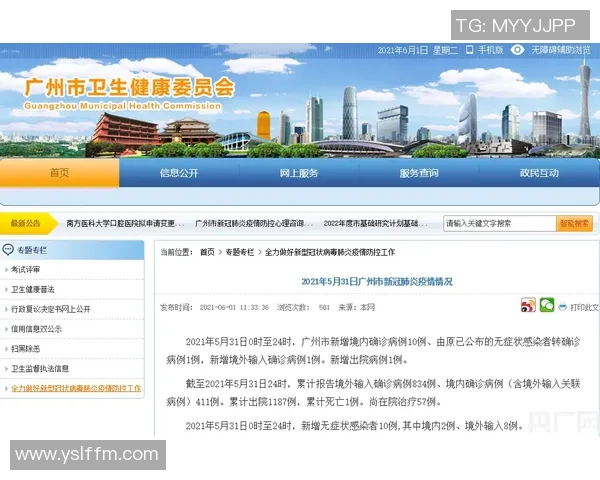Share article via WeChat icon
This screenshot has width=600, height=480.
point(547,305)
